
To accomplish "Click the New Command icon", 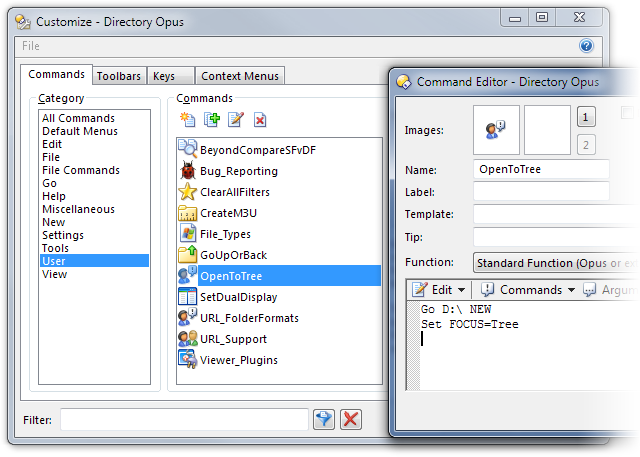I will (187, 120).
